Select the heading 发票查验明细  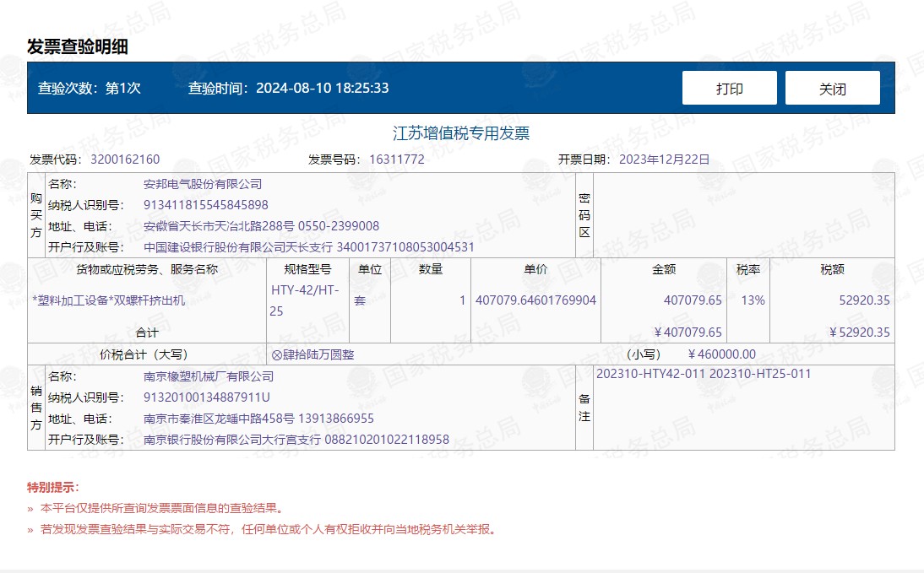(77, 46)
